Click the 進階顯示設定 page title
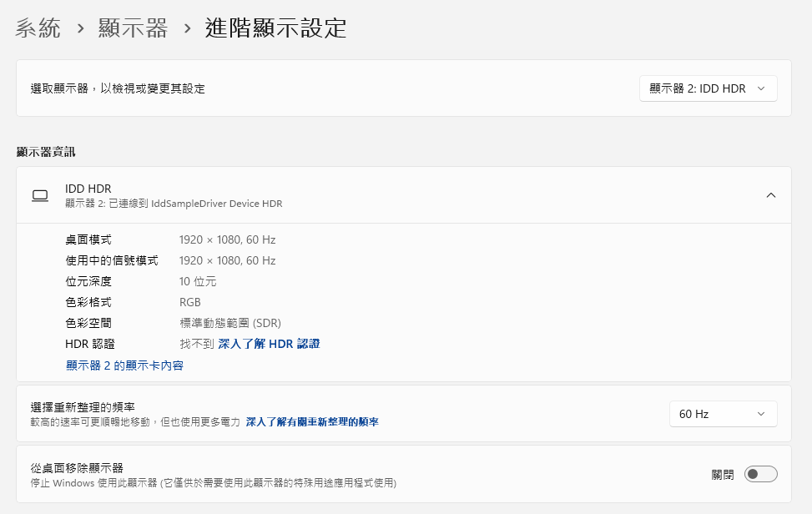This screenshot has width=812, height=514. click(275, 28)
